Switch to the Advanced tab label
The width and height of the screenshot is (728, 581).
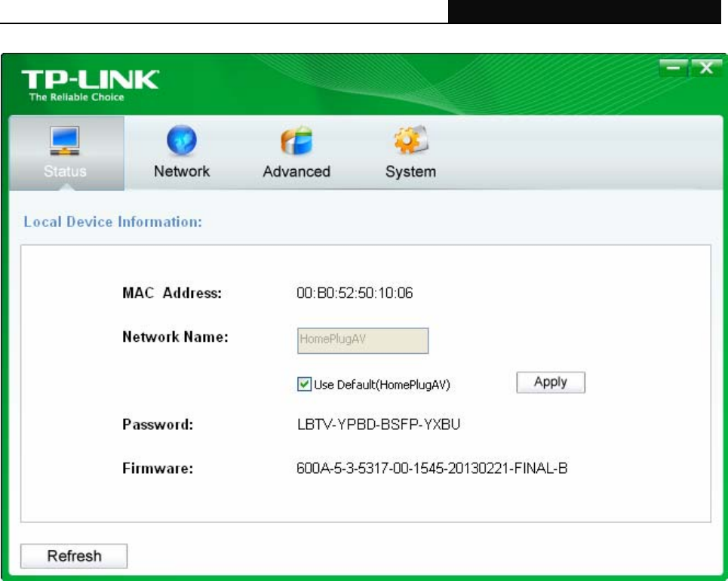pyautogui.click(x=296, y=171)
